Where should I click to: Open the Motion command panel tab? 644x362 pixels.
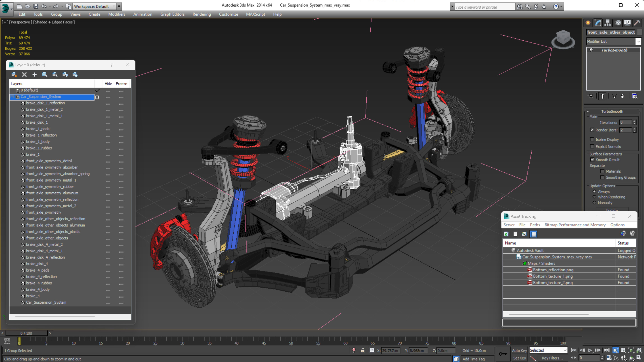pyautogui.click(x=618, y=23)
